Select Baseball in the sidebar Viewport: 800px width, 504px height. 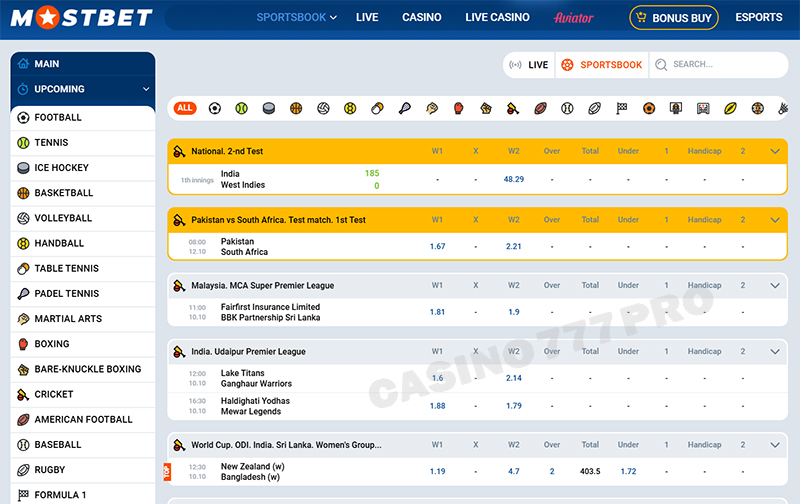point(83,445)
